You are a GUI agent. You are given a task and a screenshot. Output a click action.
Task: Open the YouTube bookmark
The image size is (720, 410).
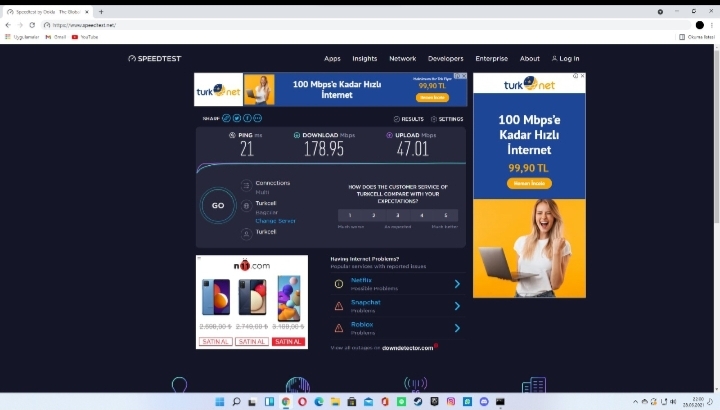coord(85,37)
